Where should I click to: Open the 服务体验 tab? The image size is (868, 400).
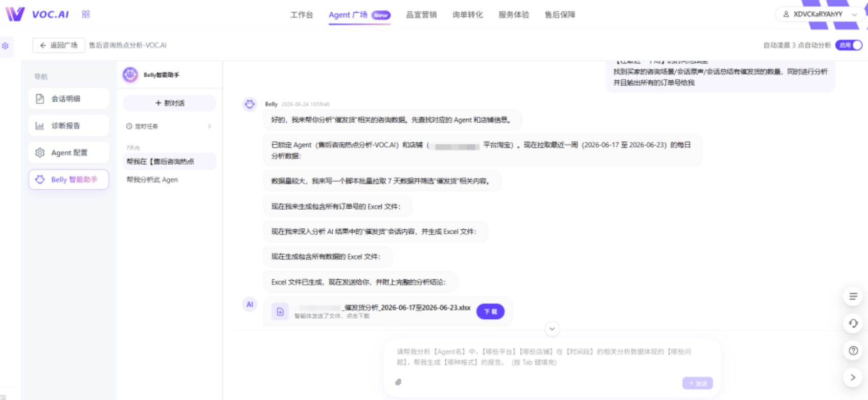tap(514, 15)
